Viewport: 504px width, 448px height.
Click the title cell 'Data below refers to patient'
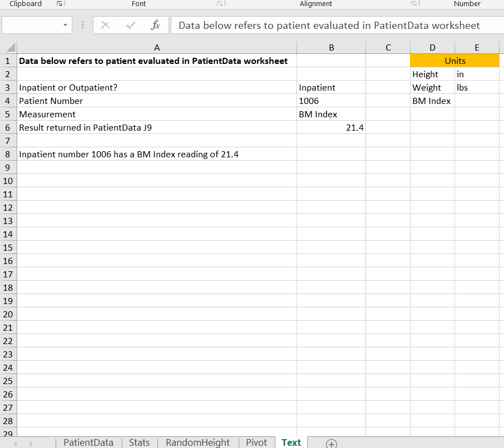(x=157, y=61)
